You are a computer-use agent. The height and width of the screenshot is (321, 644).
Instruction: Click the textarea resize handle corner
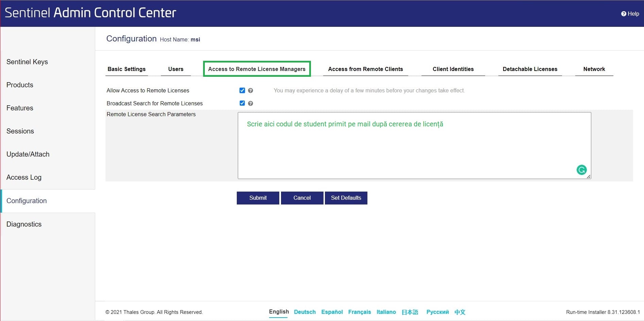tap(589, 176)
